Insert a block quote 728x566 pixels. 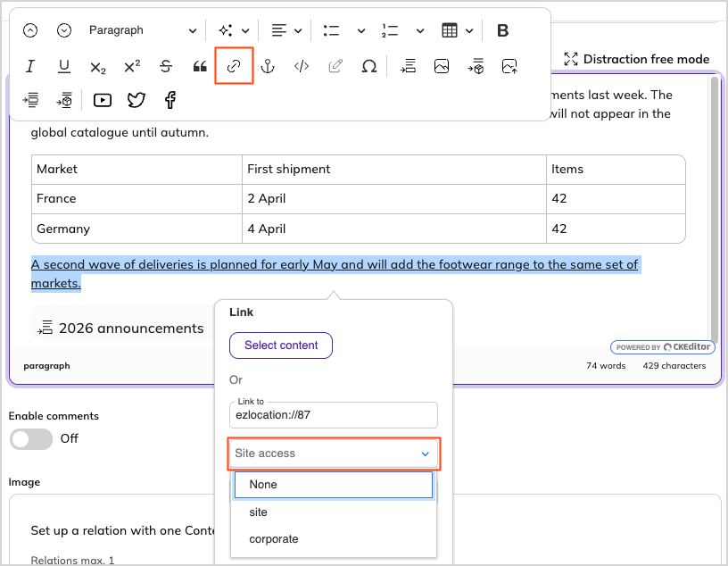coord(200,66)
